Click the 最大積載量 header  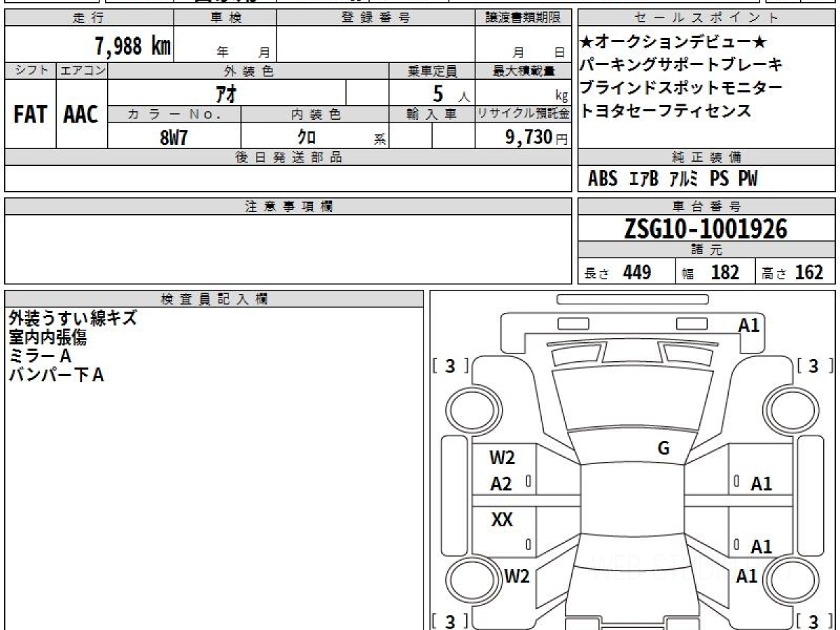tap(524, 71)
